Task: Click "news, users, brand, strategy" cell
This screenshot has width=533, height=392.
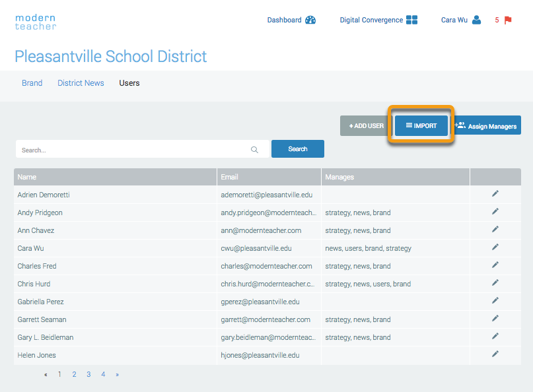Action: [368, 248]
